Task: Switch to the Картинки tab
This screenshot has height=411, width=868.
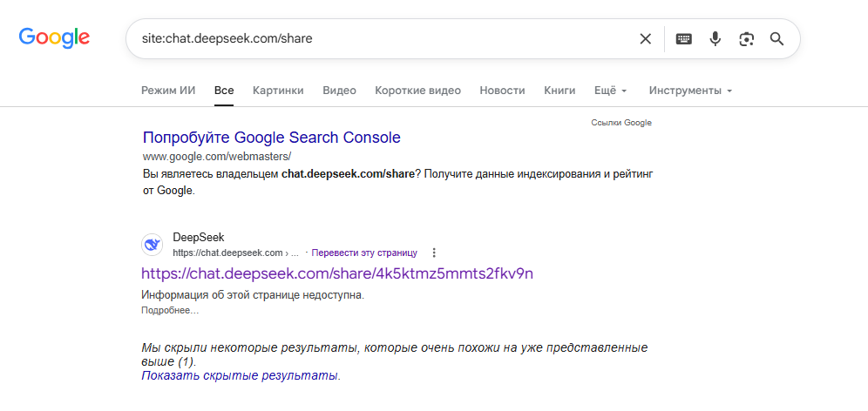Action: [278, 91]
